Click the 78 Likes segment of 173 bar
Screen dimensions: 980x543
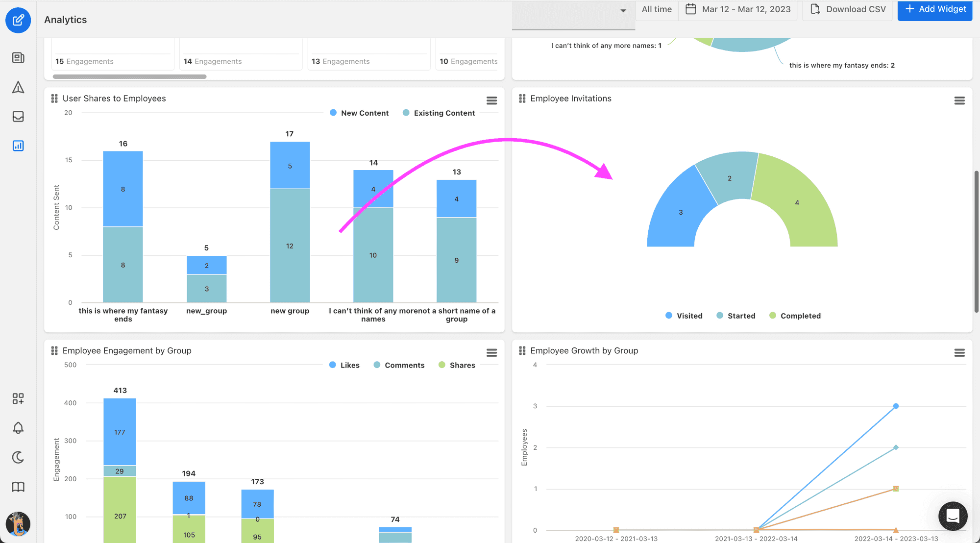[x=257, y=504]
